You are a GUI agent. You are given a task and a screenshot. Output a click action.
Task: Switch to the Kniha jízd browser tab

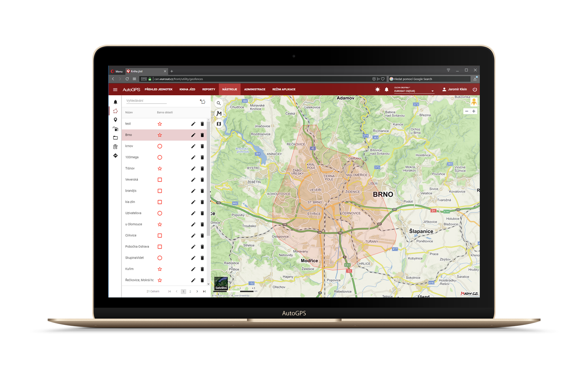pos(147,71)
